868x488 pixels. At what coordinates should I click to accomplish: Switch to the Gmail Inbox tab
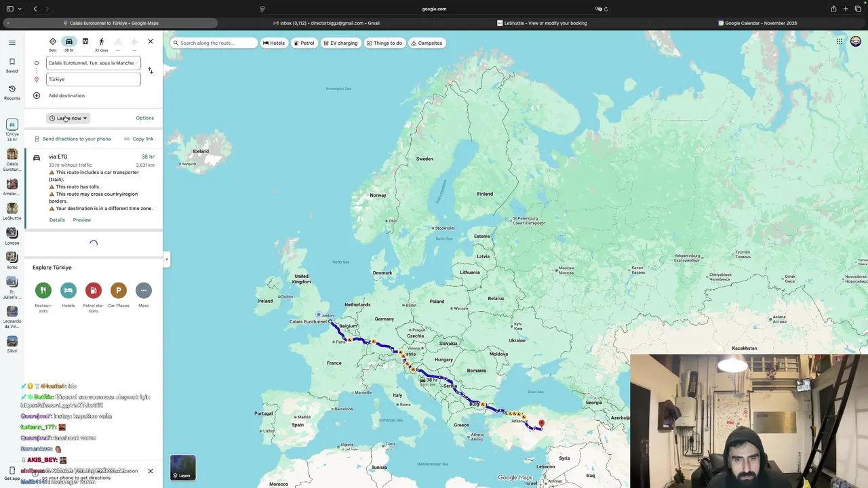coord(326,23)
